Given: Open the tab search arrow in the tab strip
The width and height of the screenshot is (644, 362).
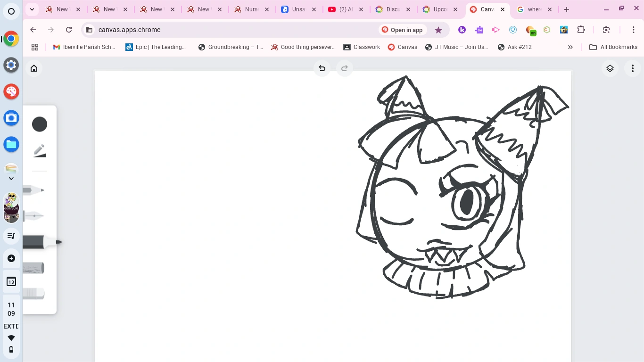Looking at the screenshot, I should (32, 9).
